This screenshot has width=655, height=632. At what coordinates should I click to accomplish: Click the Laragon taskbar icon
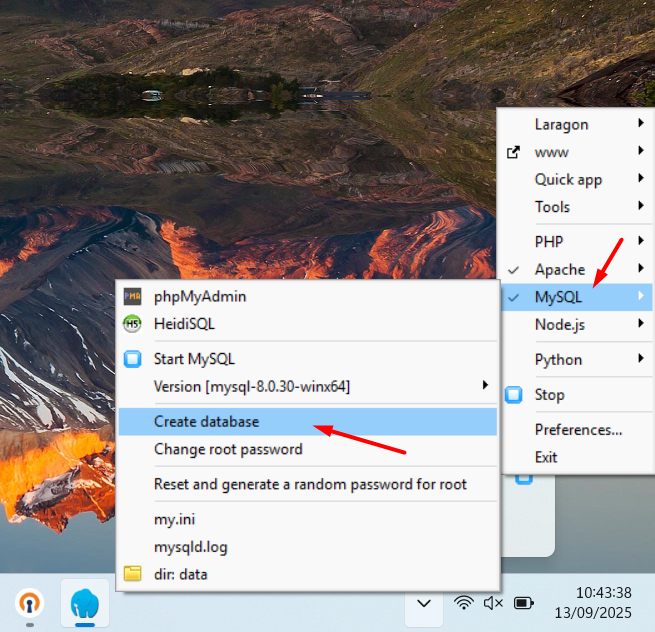(x=85, y=603)
